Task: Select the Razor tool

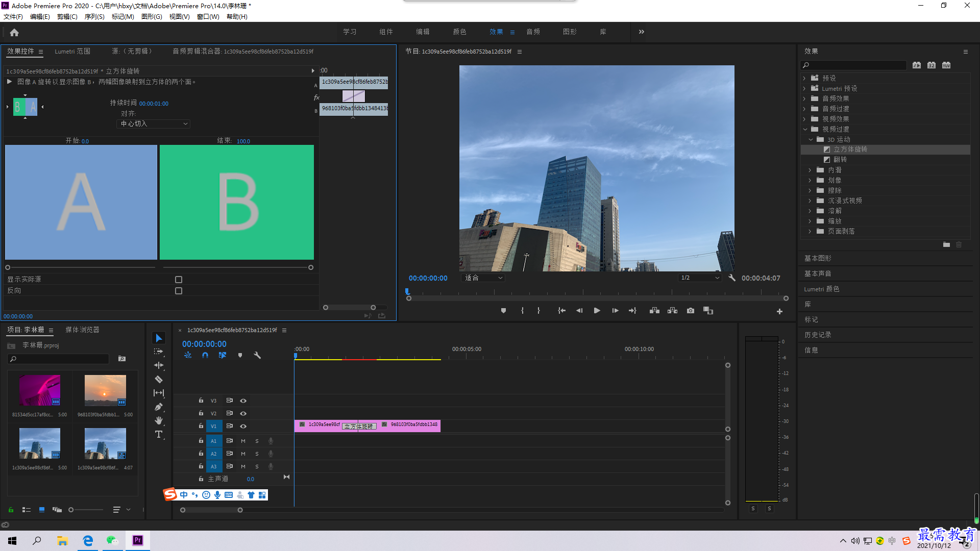Action: point(159,379)
